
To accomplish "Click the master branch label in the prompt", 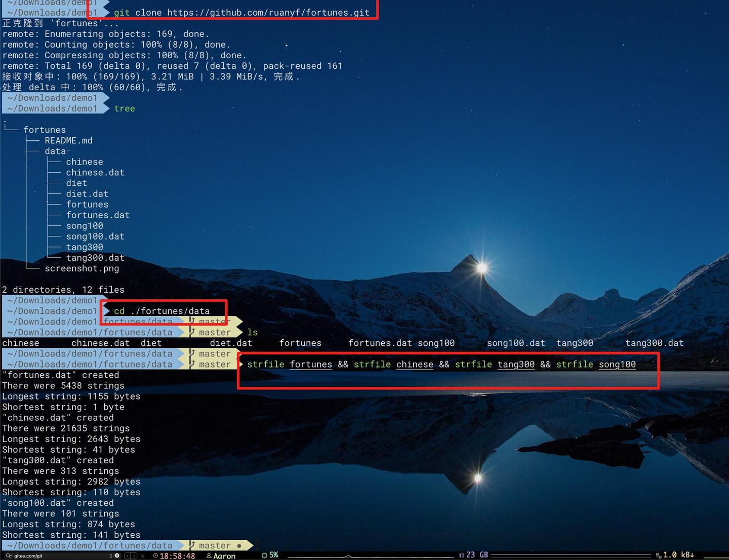I will click(214, 545).
